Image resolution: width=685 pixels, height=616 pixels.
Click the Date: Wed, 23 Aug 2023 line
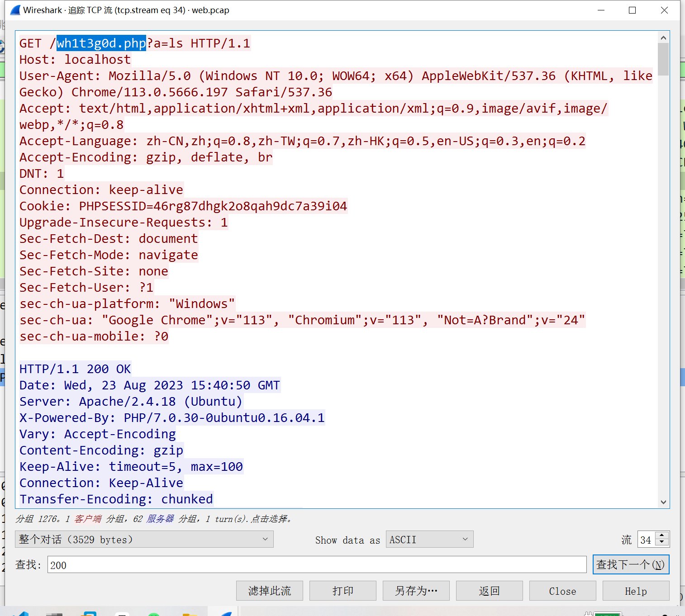click(x=150, y=385)
